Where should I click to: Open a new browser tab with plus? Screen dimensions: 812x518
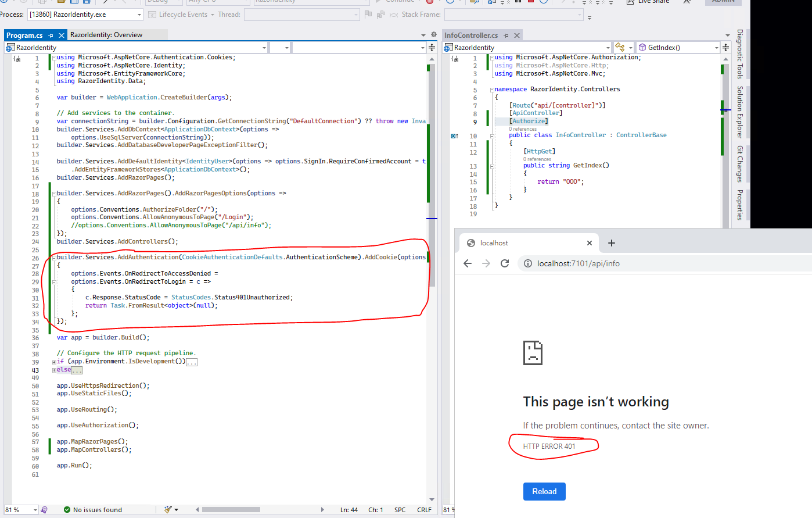tap(612, 243)
